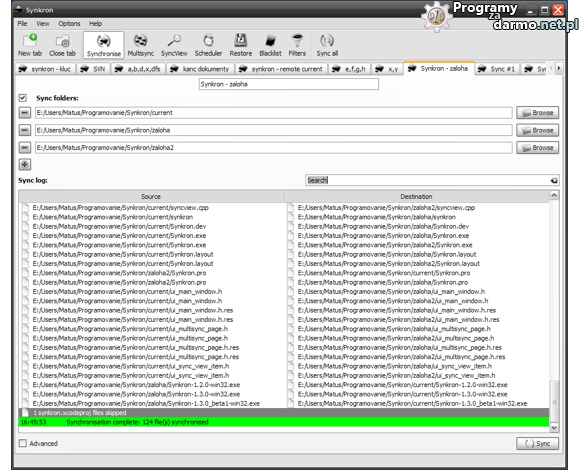Image resolution: width=580 pixels, height=470 pixels.
Task: Click the Source column header
Action: [x=151, y=196]
